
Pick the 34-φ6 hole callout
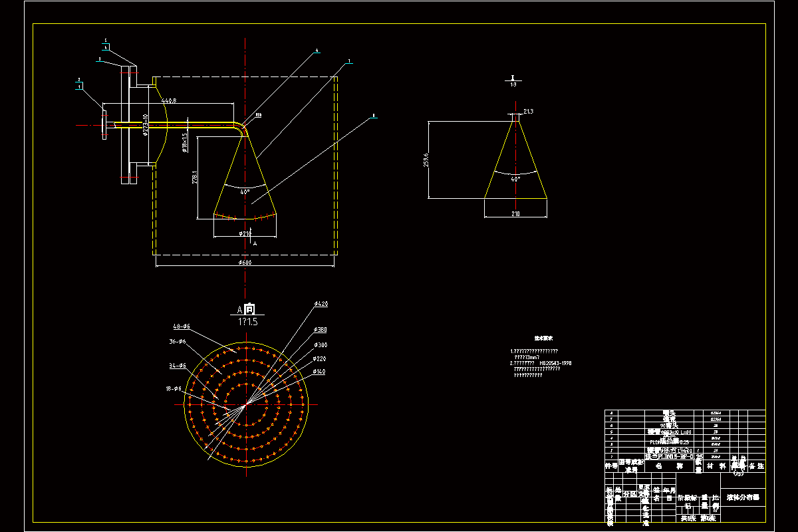[x=178, y=366]
